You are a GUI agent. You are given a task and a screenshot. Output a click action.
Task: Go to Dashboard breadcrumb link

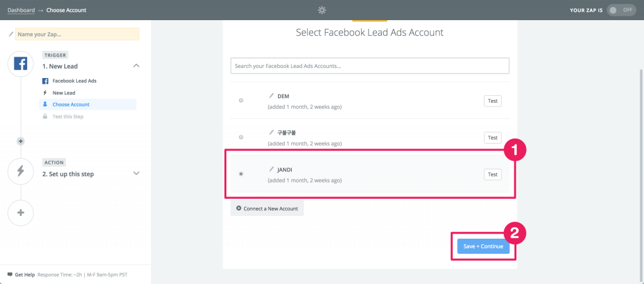(x=21, y=10)
